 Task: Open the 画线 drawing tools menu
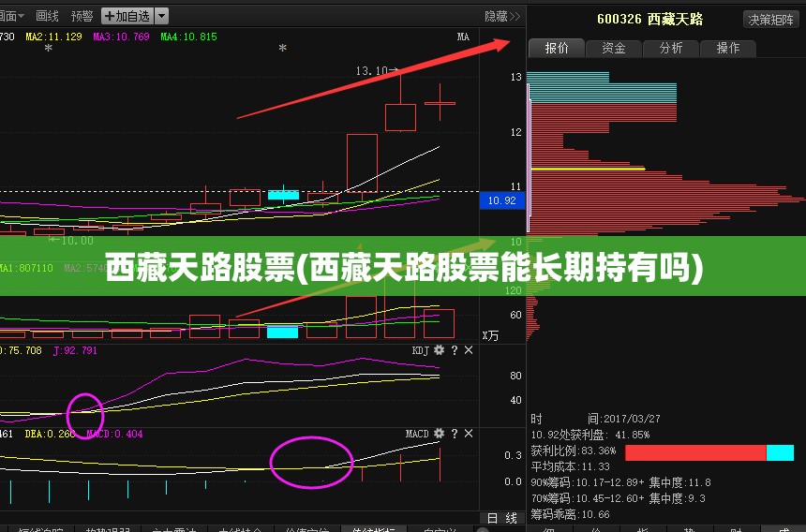tap(47, 17)
